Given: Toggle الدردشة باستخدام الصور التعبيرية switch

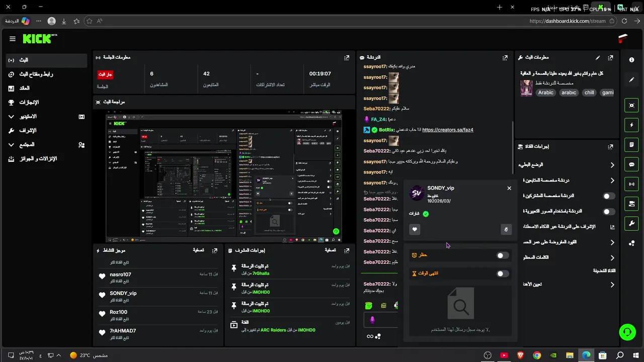Looking at the screenshot, I should click(x=609, y=212).
